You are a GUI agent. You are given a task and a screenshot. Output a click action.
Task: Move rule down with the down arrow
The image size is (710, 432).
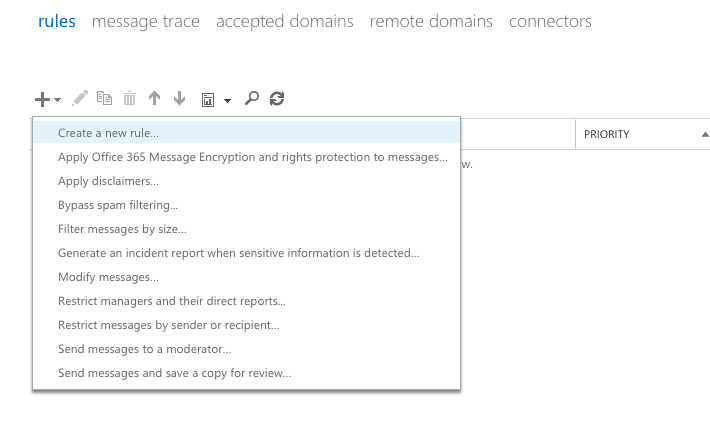coord(180,98)
